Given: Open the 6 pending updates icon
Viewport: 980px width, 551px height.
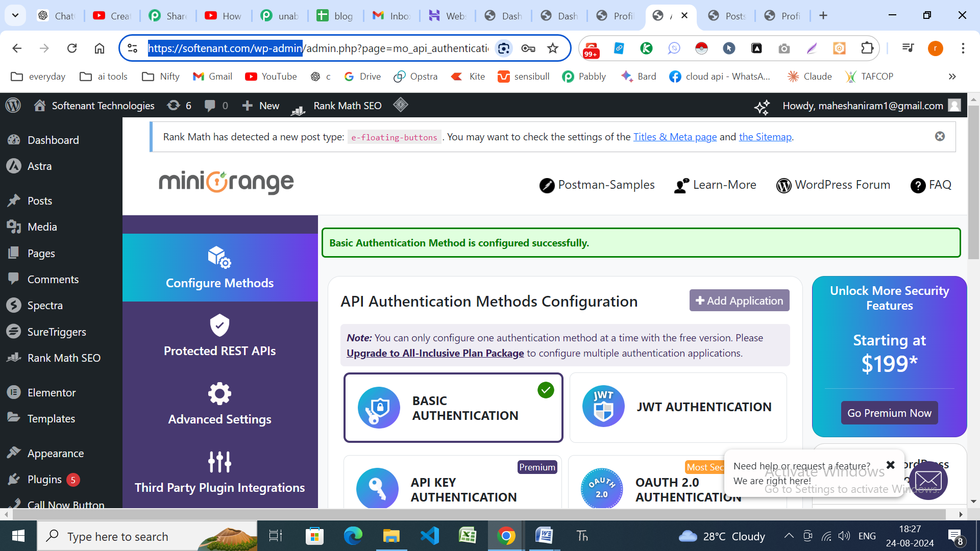Looking at the screenshot, I should pos(179,105).
